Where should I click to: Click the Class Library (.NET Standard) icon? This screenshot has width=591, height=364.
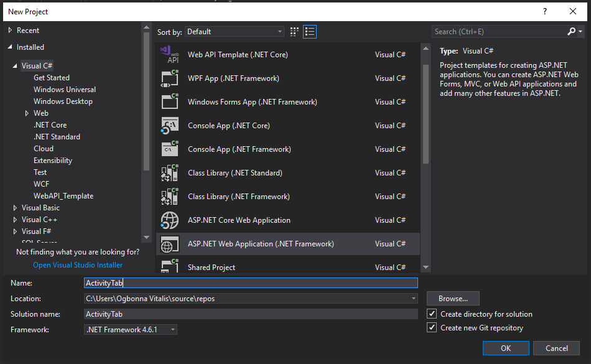pos(170,173)
